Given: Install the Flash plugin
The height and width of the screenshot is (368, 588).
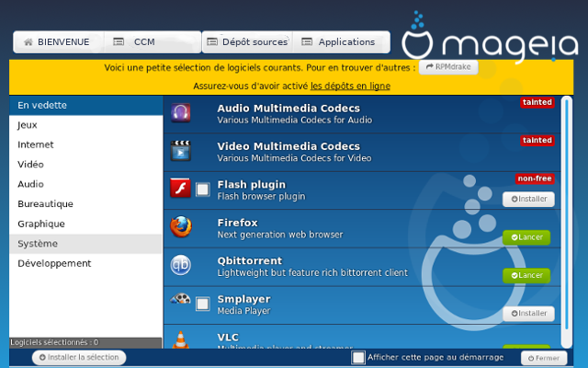Looking at the screenshot, I should [529, 199].
